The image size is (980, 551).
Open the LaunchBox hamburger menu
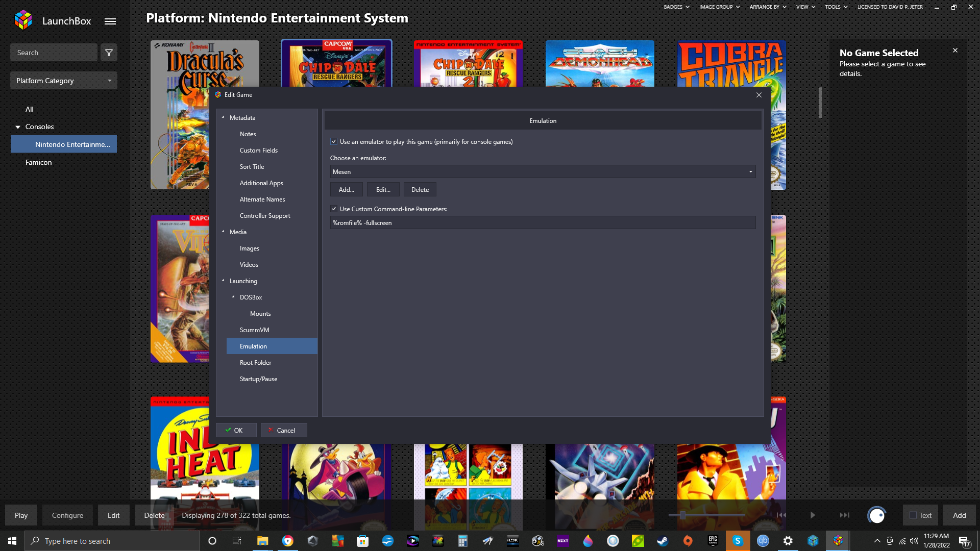[x=110, y=21]
